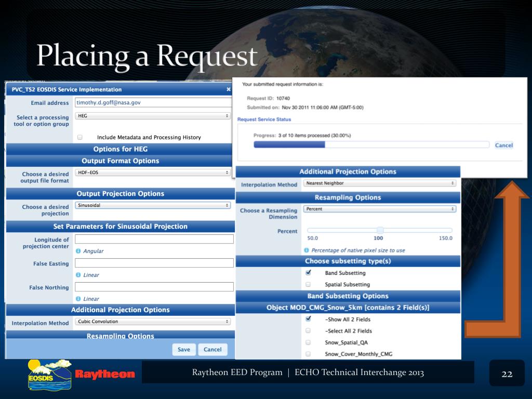Open the Nearest Neighbor interpolation dropdown
Screen dimensions: 532x399
[x=379, y=183]
